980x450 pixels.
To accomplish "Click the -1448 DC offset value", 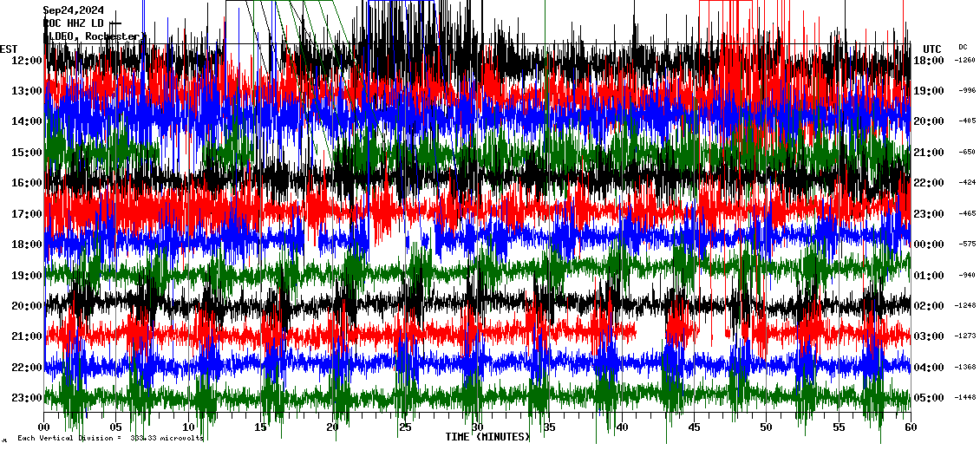I will [965, 398].
